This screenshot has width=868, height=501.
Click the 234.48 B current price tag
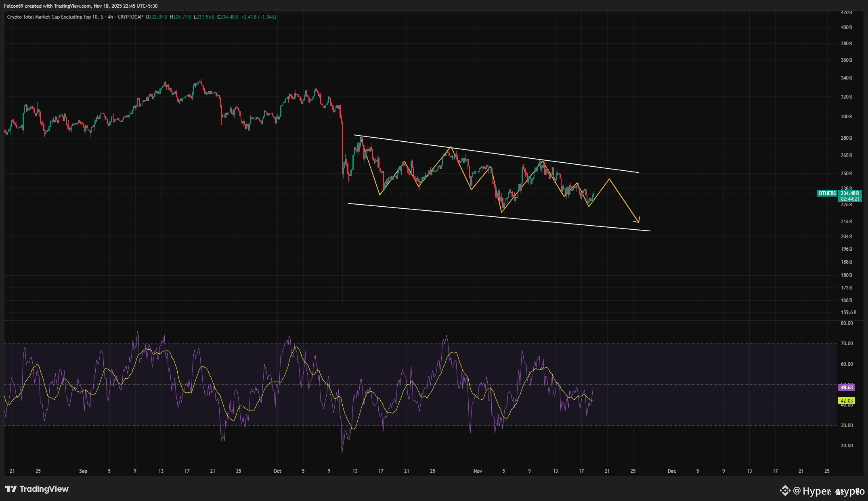(850, 193)
